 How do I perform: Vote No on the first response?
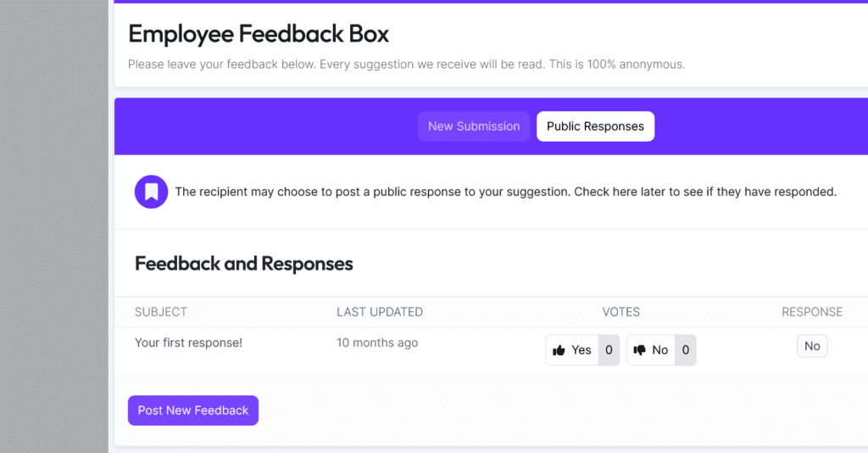pyautogui.click(x=652, y=350)
